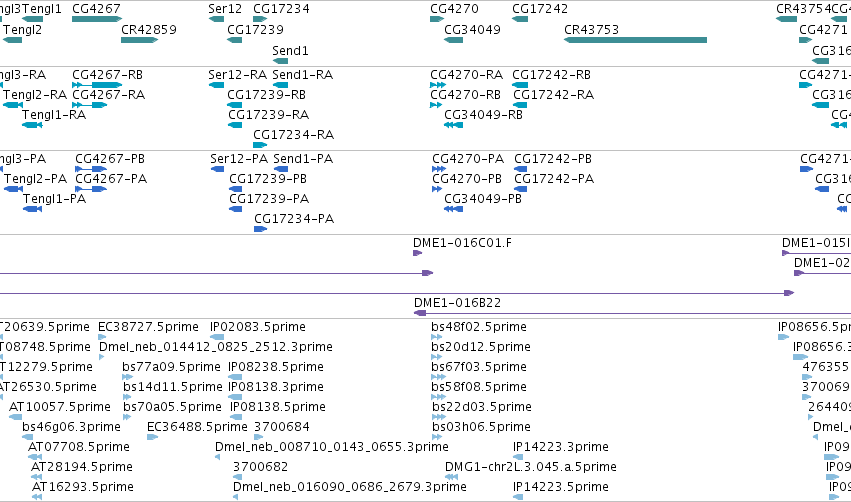The width and height of the screenshot is (851, 502).
Task: Select the CG17234 gene label
Action: coord(281,9)
